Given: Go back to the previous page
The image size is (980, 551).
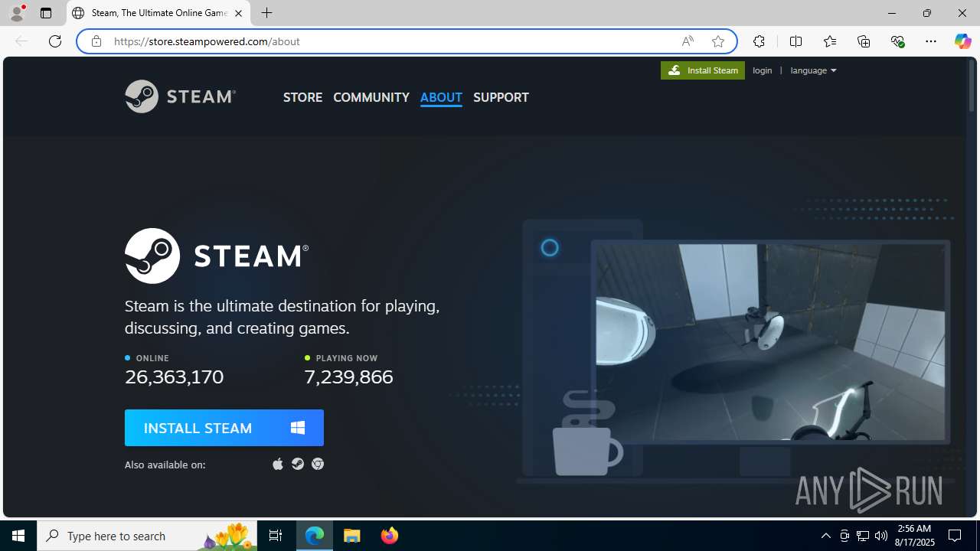Looking at the screenshot, I should [x=21, y=41].
